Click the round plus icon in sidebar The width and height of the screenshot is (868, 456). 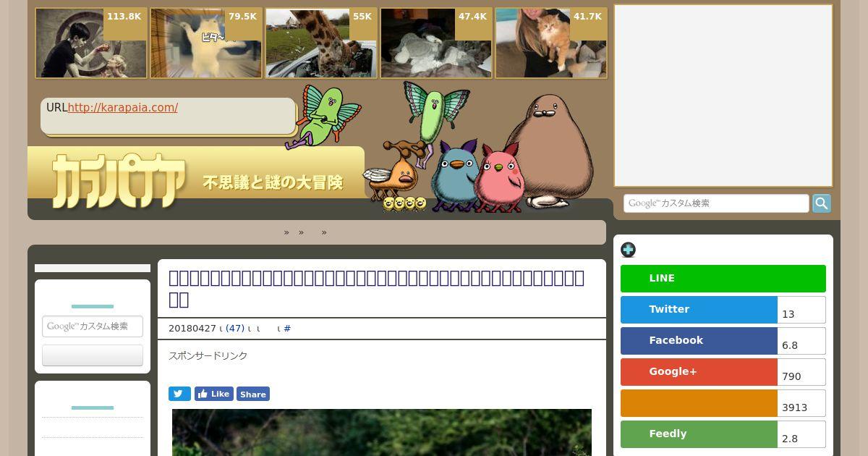pos(629,250)
